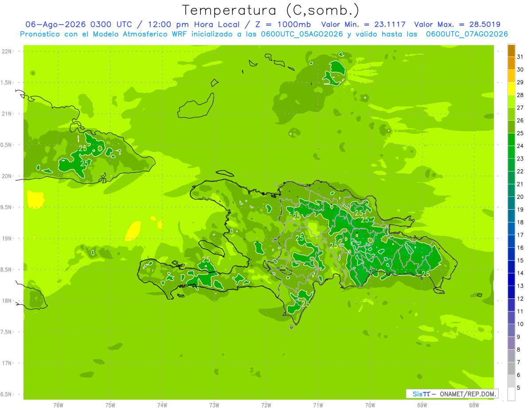The height and width of the screenshot is (411, 532).
Task: Click the 'SisTT - ONAMET/REP.DOM.' credit label
Action: coord(452,394)
